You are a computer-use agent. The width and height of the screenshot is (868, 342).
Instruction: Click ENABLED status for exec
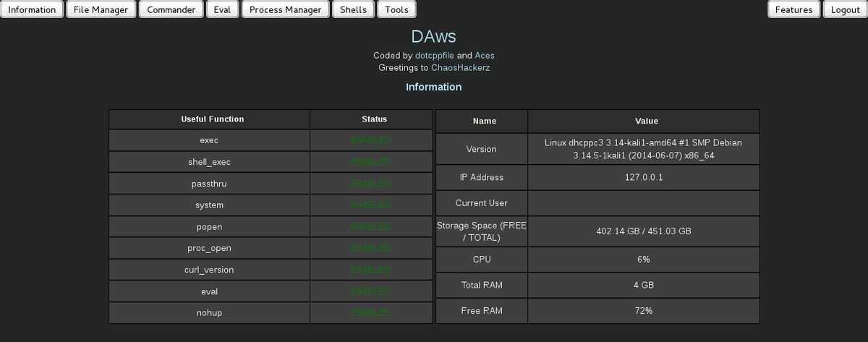pos(370,140)
